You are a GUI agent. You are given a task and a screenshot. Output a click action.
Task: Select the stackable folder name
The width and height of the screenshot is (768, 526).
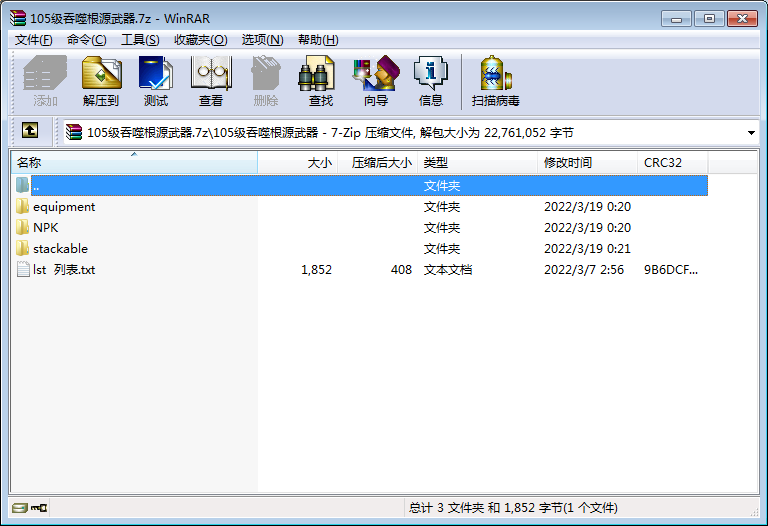(x=60, y=248)
